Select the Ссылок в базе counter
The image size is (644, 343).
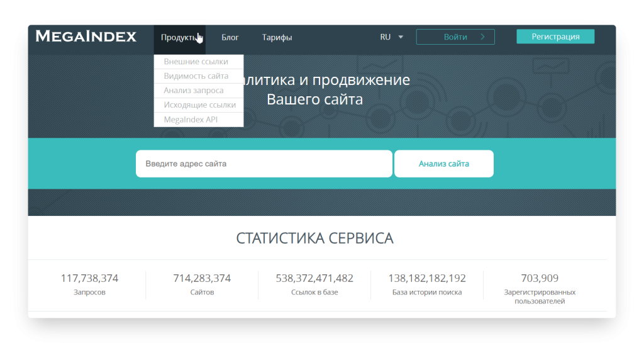314,284
